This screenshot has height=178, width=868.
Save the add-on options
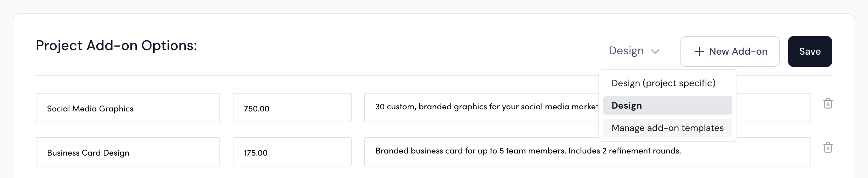tap(810, 52)
